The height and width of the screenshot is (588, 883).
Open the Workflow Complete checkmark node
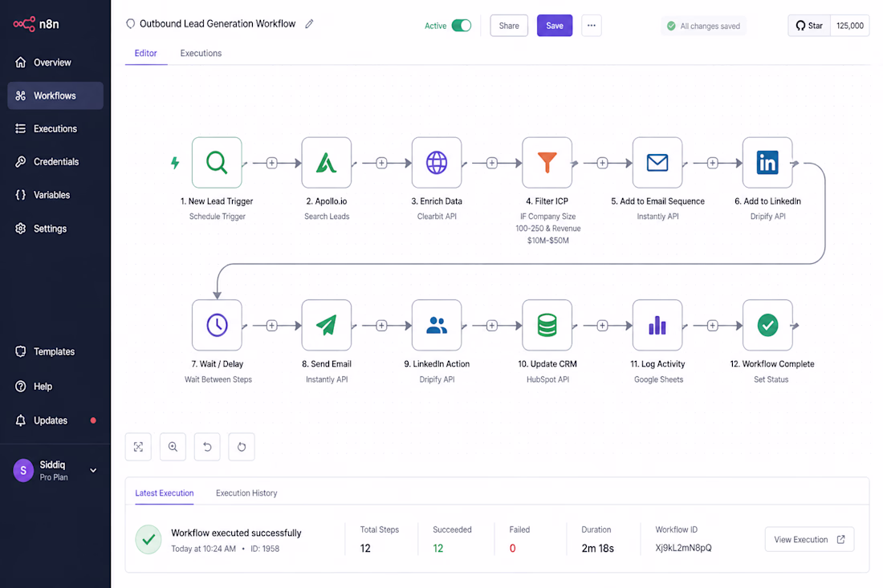(767, 325)
